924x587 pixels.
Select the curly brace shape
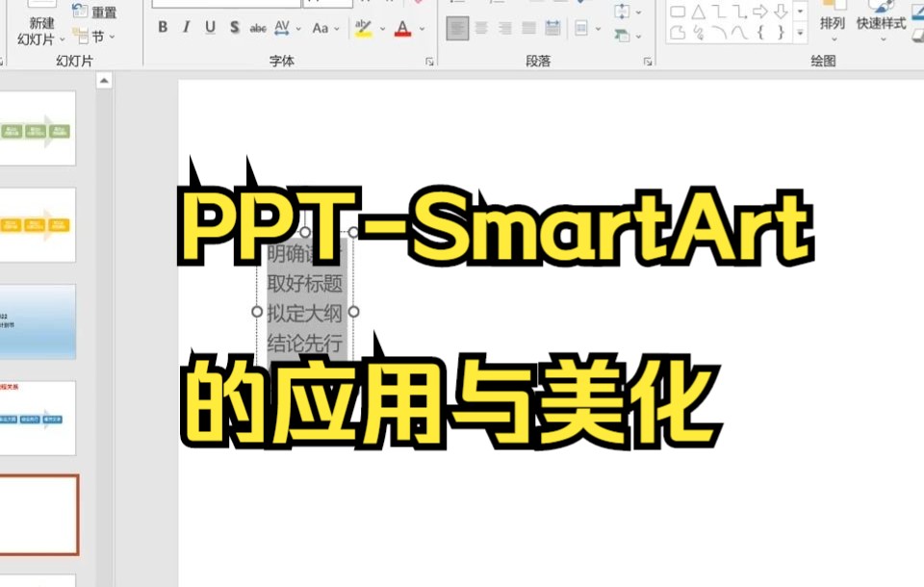click(x=759, y=34)
